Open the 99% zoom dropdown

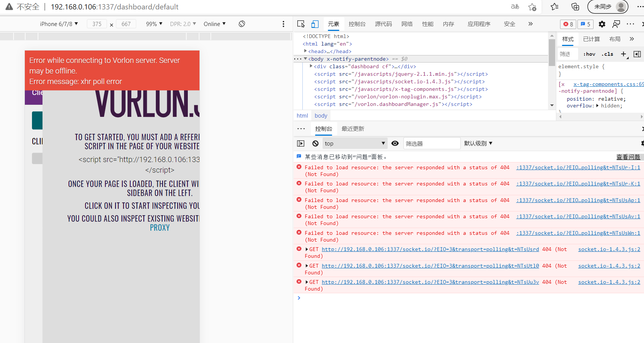(154, 24)
